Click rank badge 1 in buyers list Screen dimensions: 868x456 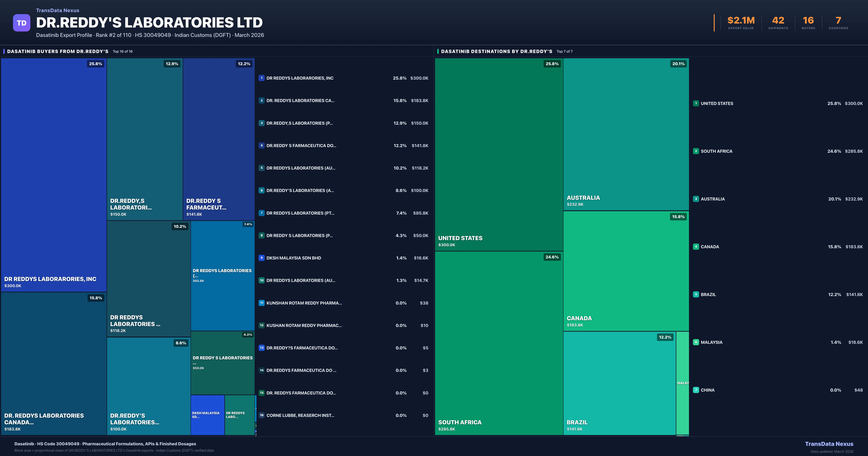pyautogui.click(x=261, y=78)
